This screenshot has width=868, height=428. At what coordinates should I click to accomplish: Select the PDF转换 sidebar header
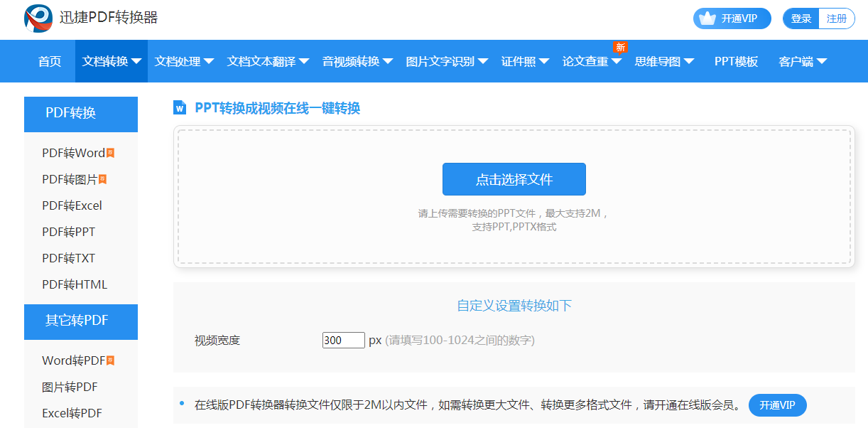tap(81, 114)
